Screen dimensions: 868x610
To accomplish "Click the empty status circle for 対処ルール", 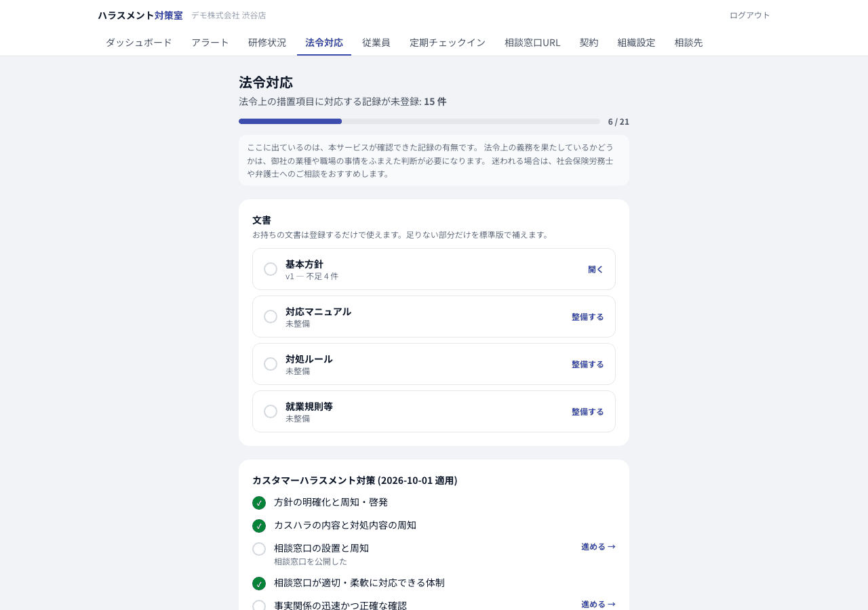I will pyautogui.click(x=271, y=364).
